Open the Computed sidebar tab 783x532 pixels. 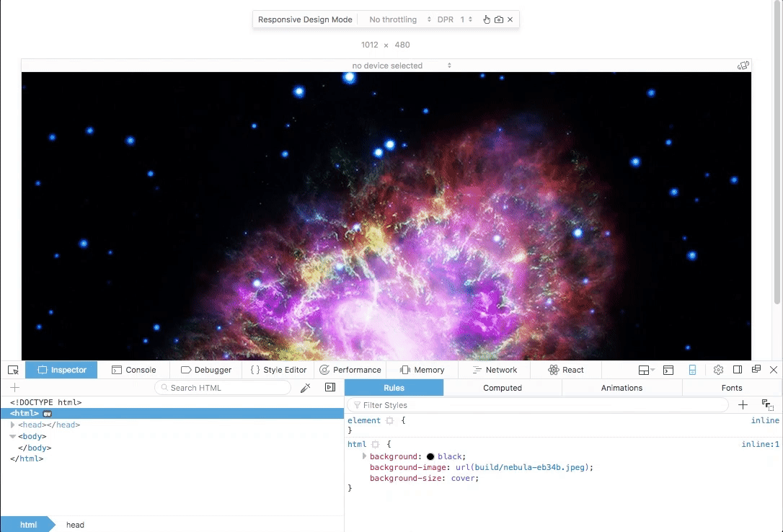503,388
